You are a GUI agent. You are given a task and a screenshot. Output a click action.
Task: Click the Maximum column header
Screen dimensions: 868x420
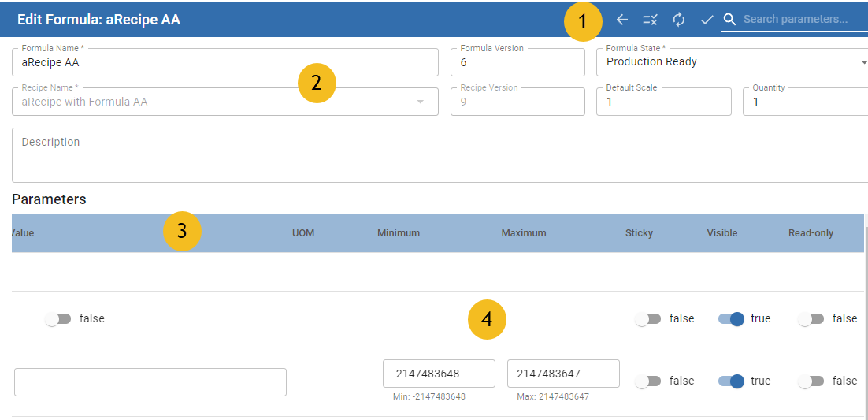click(x=523, y=233)
